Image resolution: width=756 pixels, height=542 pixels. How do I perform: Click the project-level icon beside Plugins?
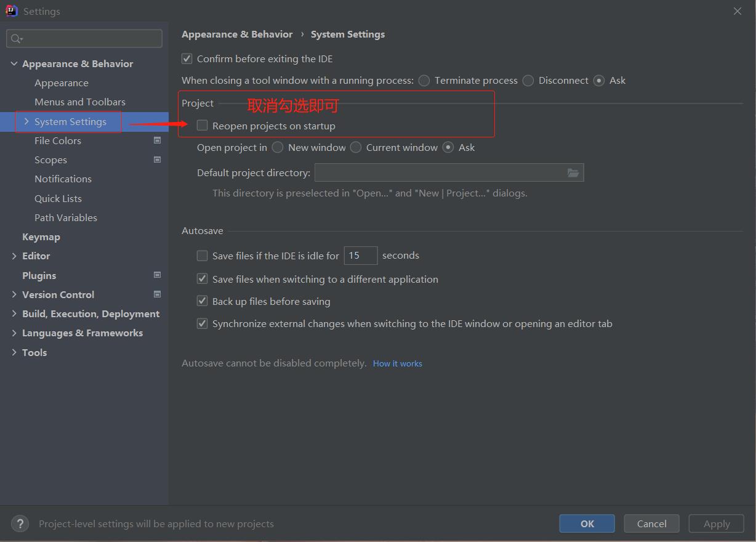click(x=157, y=275)
